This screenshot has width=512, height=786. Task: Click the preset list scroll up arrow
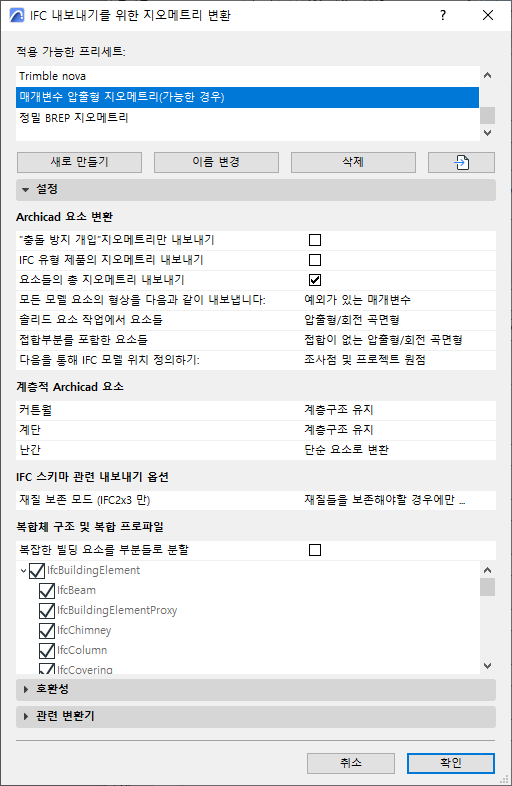pos(487,75)
